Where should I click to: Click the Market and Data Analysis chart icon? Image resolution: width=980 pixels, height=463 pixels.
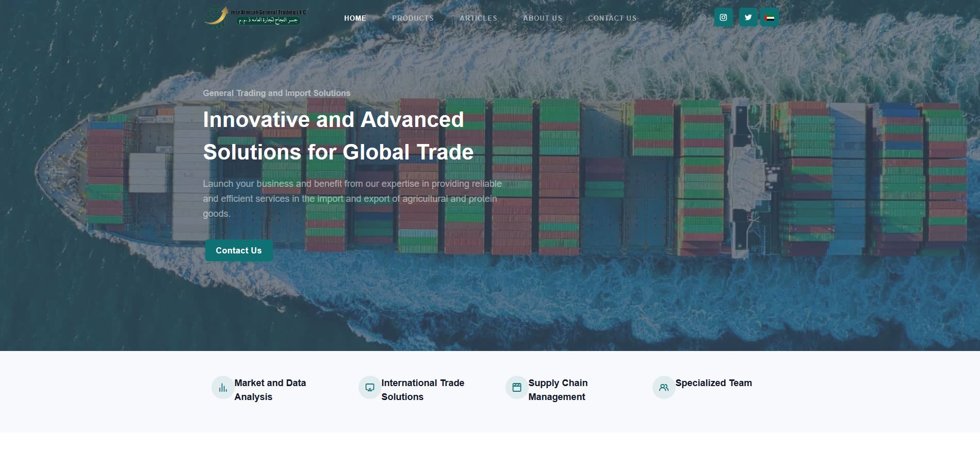coord(223,388)
